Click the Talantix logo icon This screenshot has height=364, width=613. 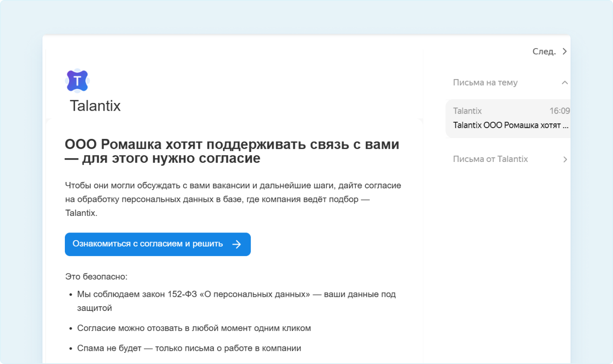tap(77, 81)
